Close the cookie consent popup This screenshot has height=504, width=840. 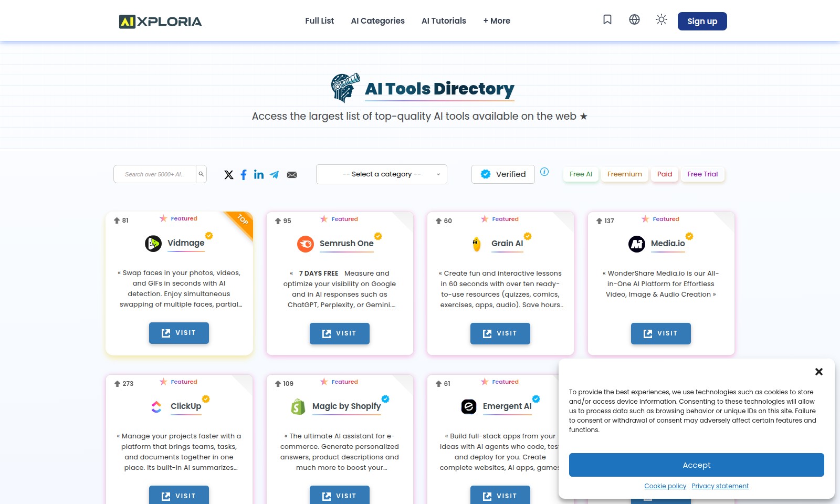[x=818, y=372]
